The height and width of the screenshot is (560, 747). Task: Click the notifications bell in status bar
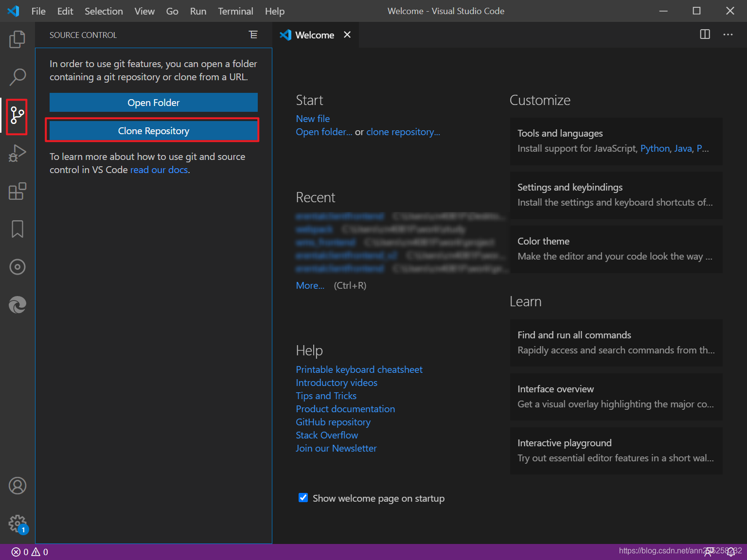[x=731, y=552]
